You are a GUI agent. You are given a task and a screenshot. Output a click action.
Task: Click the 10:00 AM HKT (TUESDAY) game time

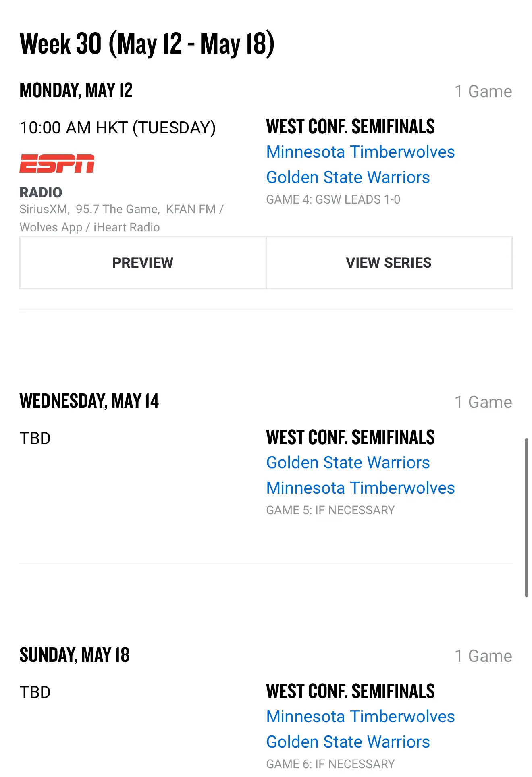tap(118, 128)
